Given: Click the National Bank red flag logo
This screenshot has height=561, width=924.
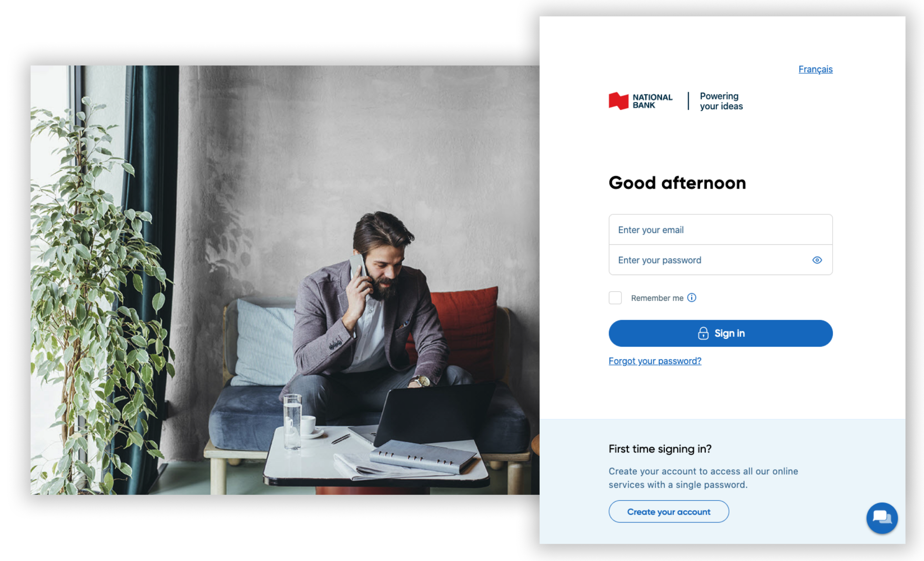Looking at the screenshot, I should (618, 101).
